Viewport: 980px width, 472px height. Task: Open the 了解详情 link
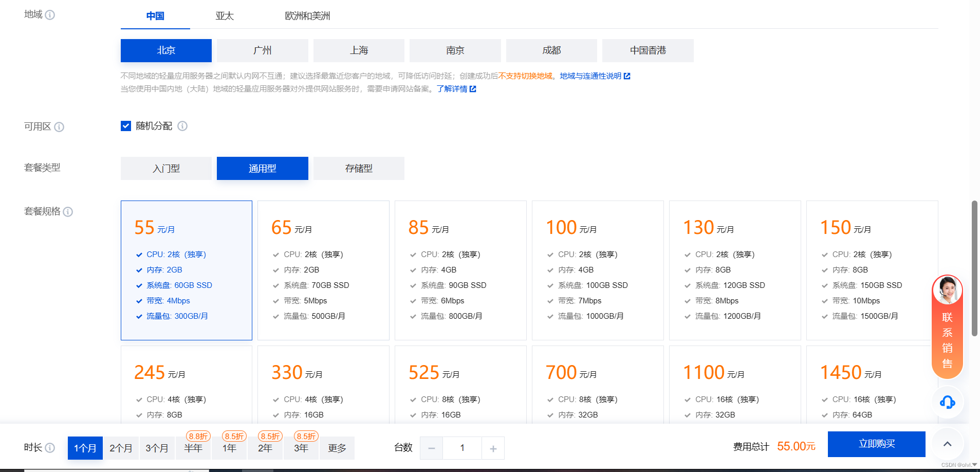(452, 89)
